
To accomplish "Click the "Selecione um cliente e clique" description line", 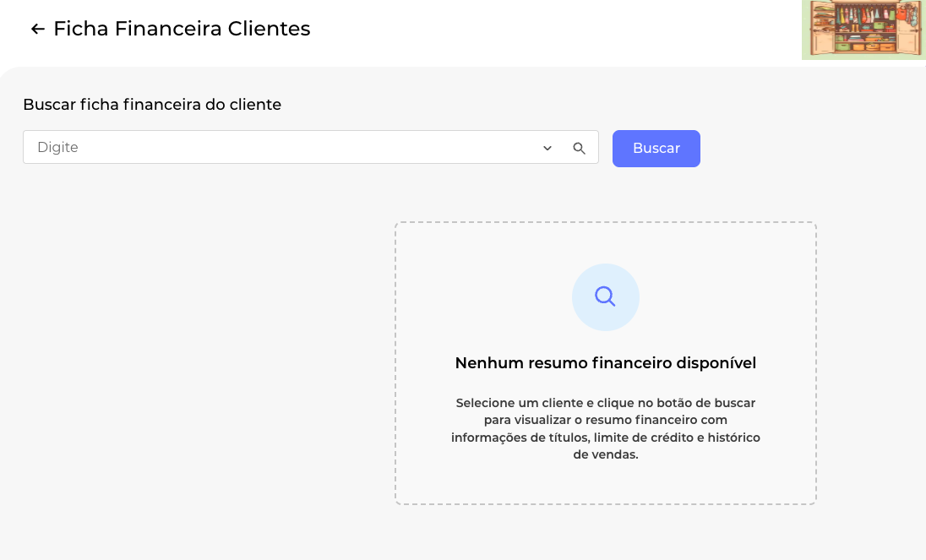I will point(605,403).
